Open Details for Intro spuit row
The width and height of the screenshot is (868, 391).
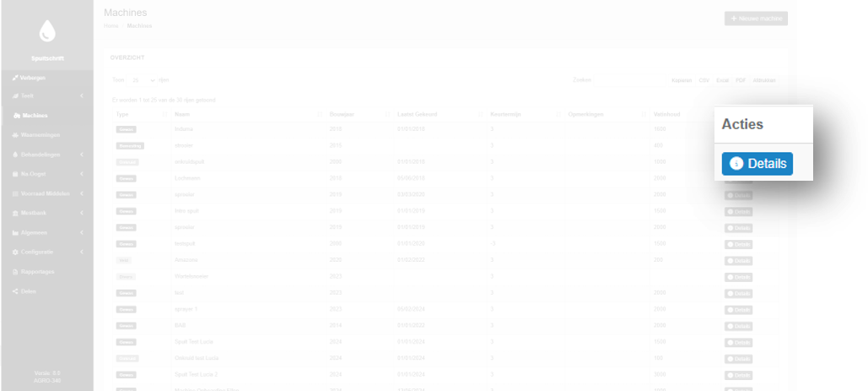(738, 212)
